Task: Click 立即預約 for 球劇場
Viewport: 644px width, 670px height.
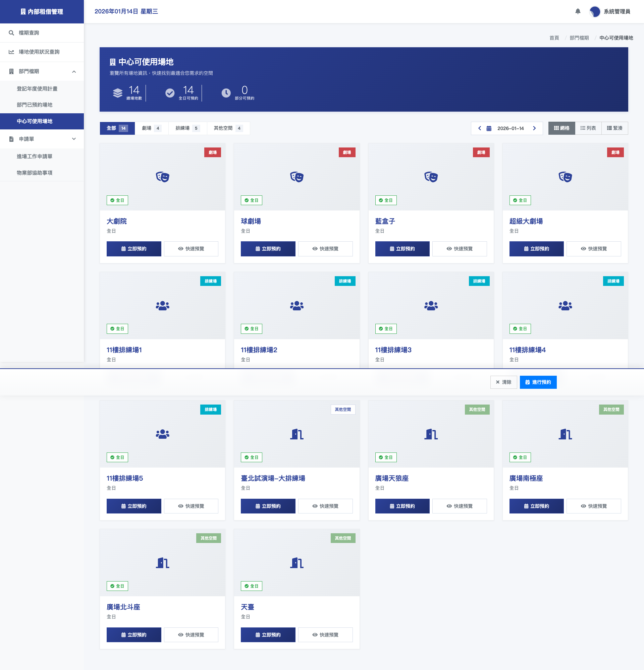Action: click(x=268, y=249)
